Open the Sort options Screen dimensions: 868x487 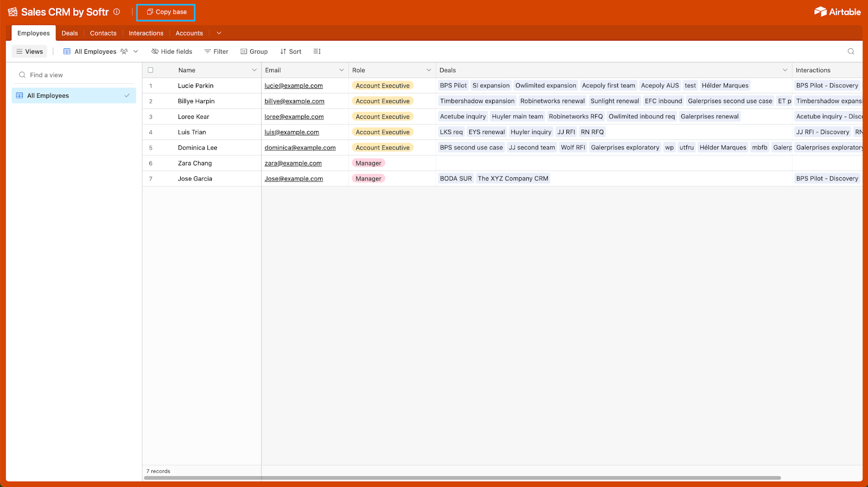coord(291,52)
